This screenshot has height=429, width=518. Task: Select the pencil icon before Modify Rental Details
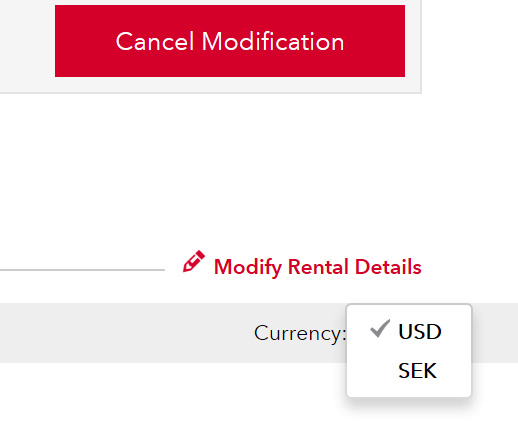pyautogui.click(x=194, y=262)
